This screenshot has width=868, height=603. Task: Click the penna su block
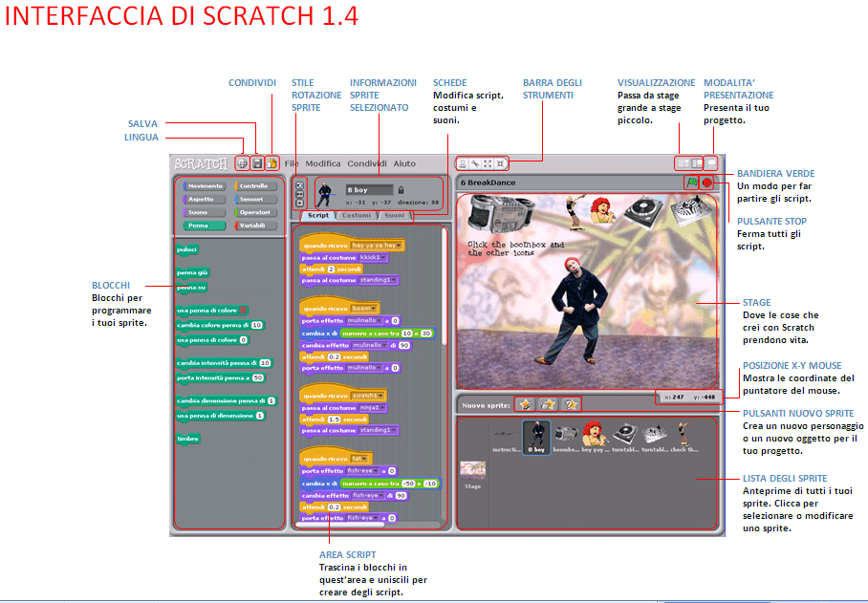(x=191, y=288)
